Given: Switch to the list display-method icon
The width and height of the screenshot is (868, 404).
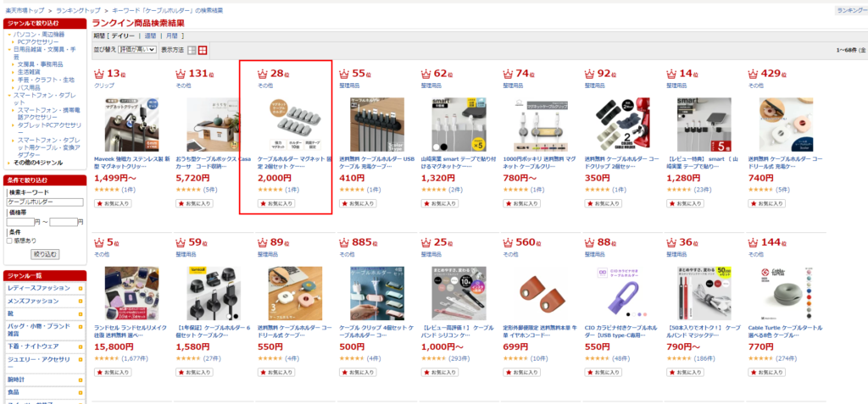Looking at the screenshot, I should tap(192, 50).
